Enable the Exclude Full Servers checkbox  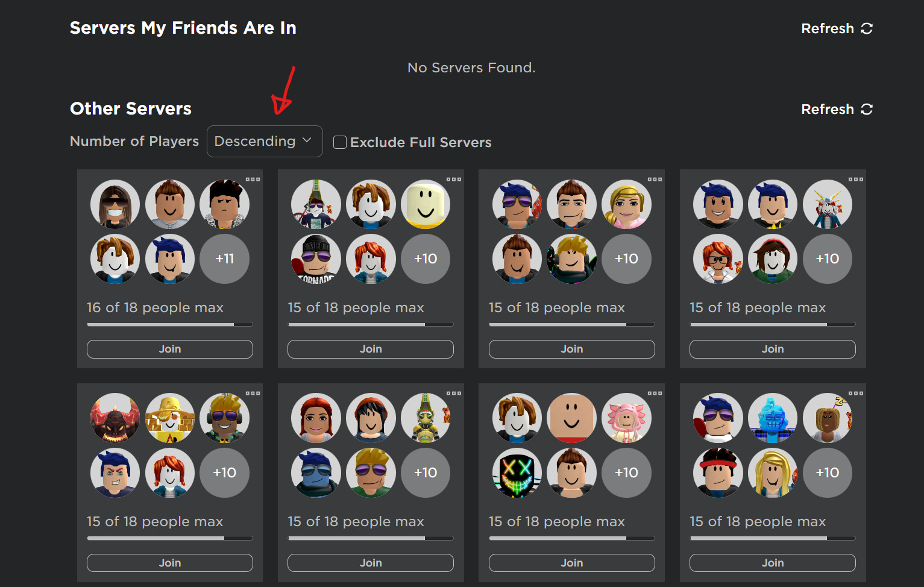[340, 142]
